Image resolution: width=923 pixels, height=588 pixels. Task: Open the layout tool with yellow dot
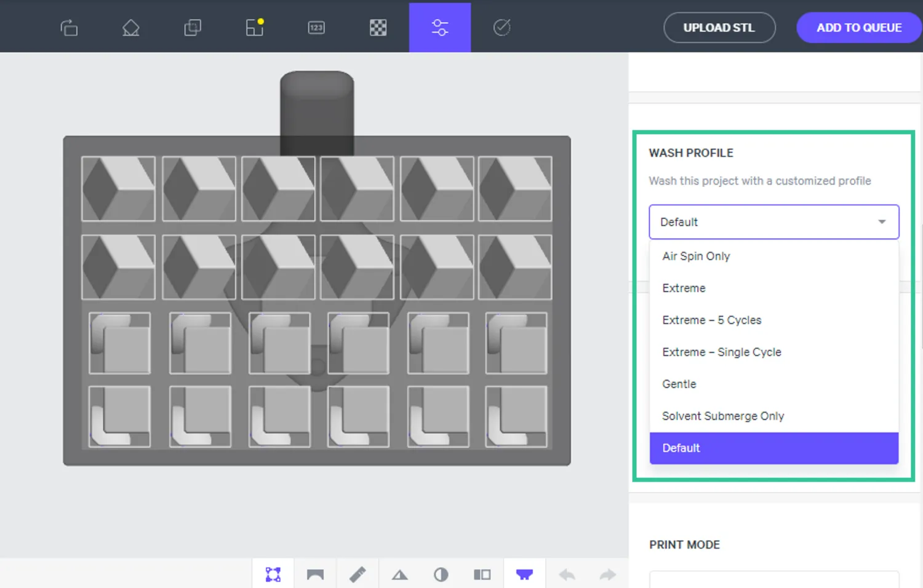pos(255,27)
